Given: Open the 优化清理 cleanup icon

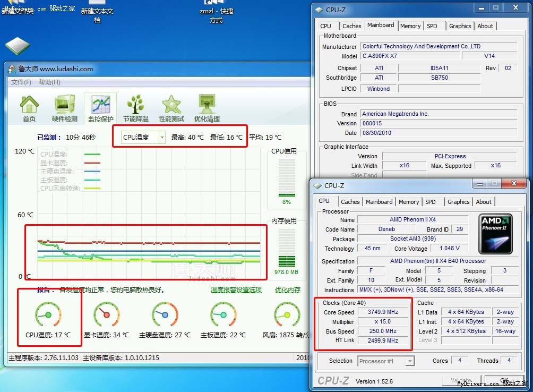Looking at the screenshot, I should (207, 105).
